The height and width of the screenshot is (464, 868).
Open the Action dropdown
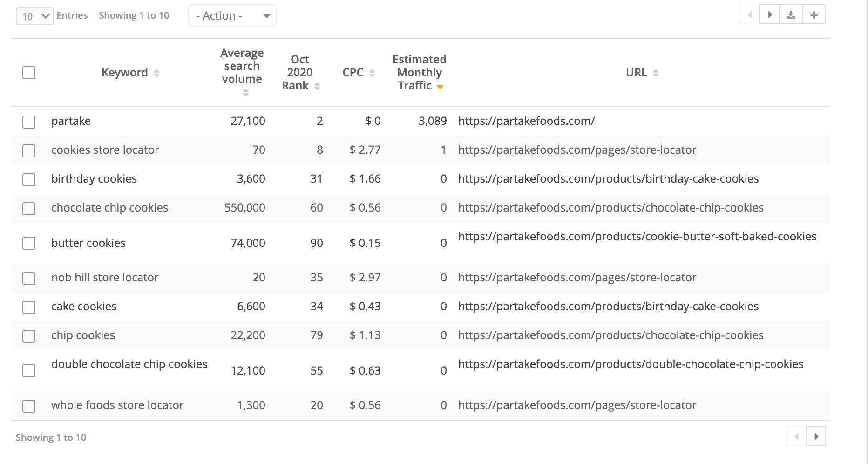232,15
